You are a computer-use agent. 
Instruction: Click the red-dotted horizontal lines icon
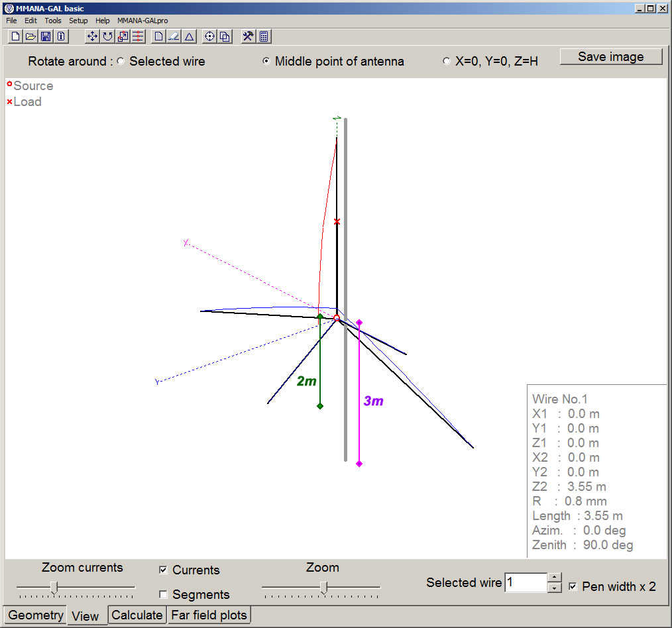point(138,36)
